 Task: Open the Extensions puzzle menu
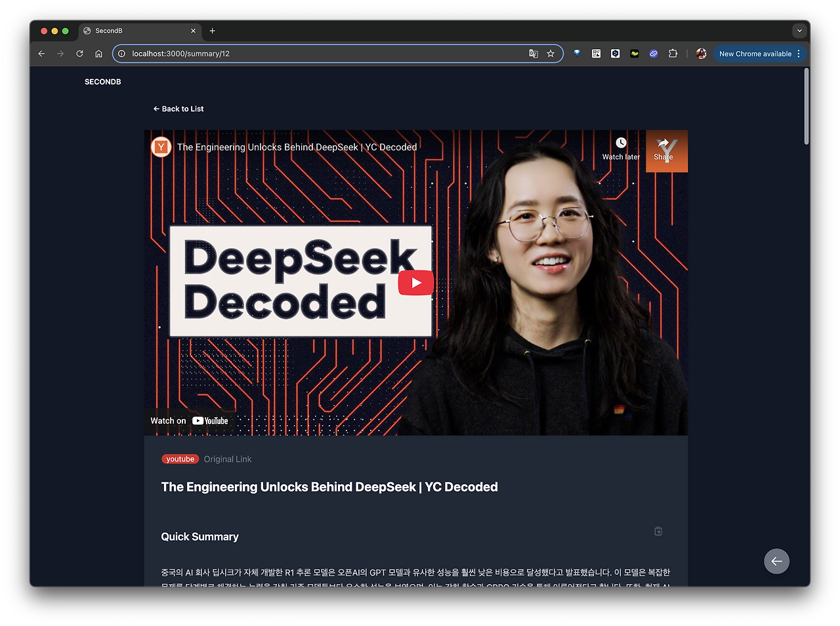click(x=673, y=54)
